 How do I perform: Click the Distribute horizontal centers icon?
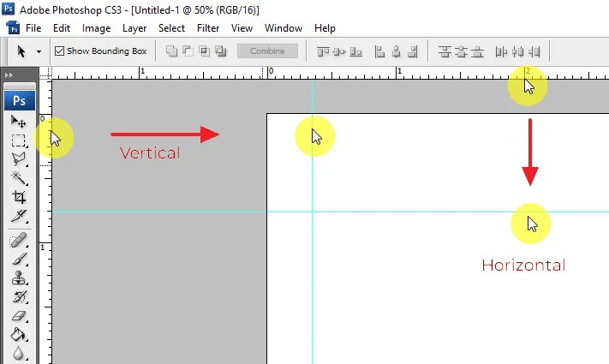(x=517, y=51)
